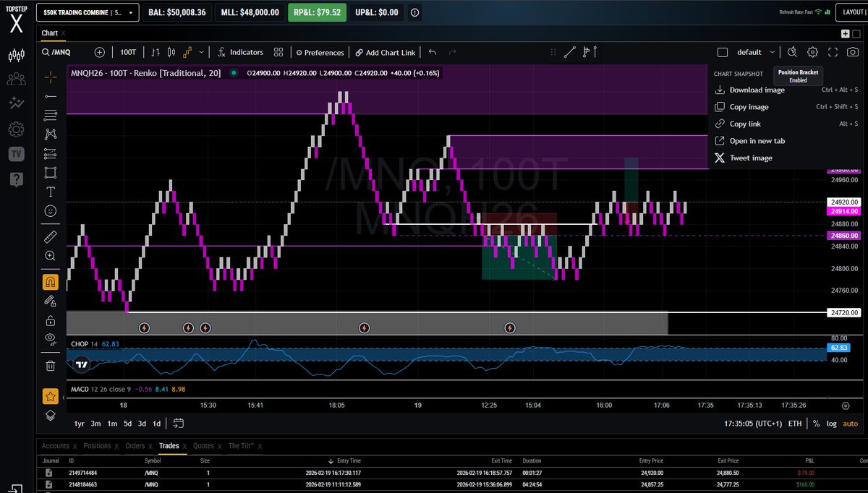Toggle auto scaling of the chart
This screenshot has width=868, height=493.
[x=850, y=424]
